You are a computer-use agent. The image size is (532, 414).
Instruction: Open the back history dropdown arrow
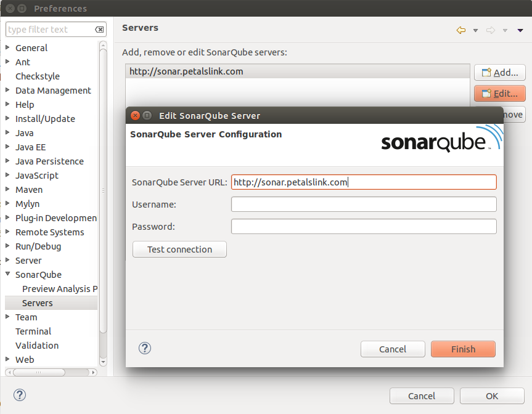click(x=475, y=30)
